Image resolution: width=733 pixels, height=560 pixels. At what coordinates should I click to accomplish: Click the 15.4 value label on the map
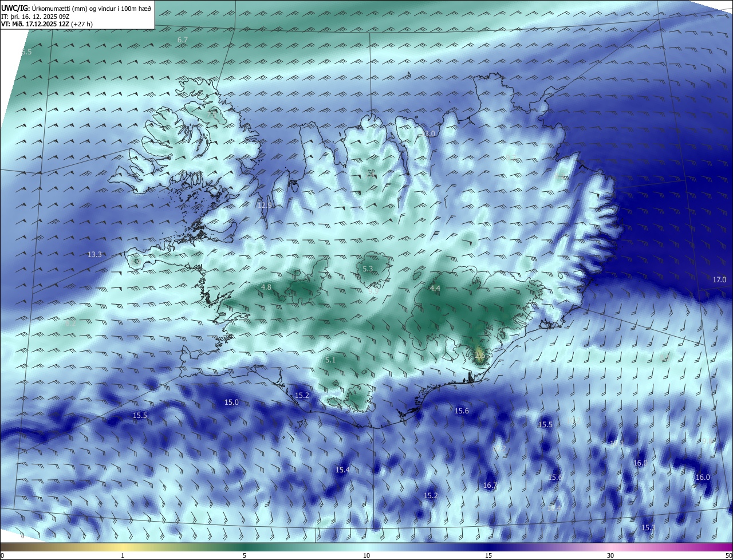click(x=342, y=470)
